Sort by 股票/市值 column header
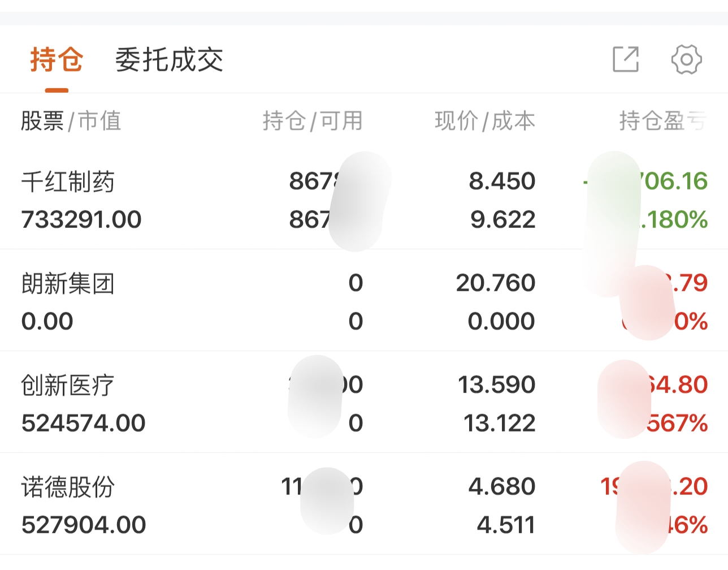 pyautogui.click(x=71, y=121)
